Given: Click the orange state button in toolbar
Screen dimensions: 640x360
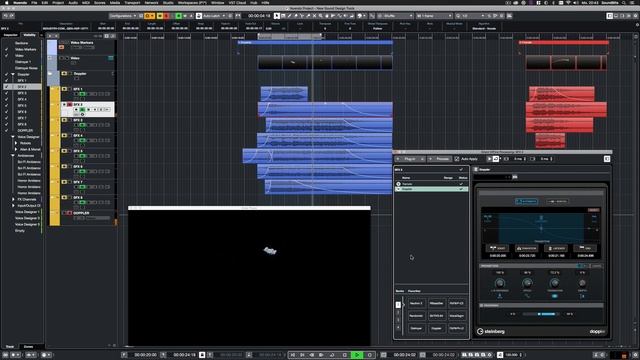Looking at the screenshot, I should pos(149,16).
